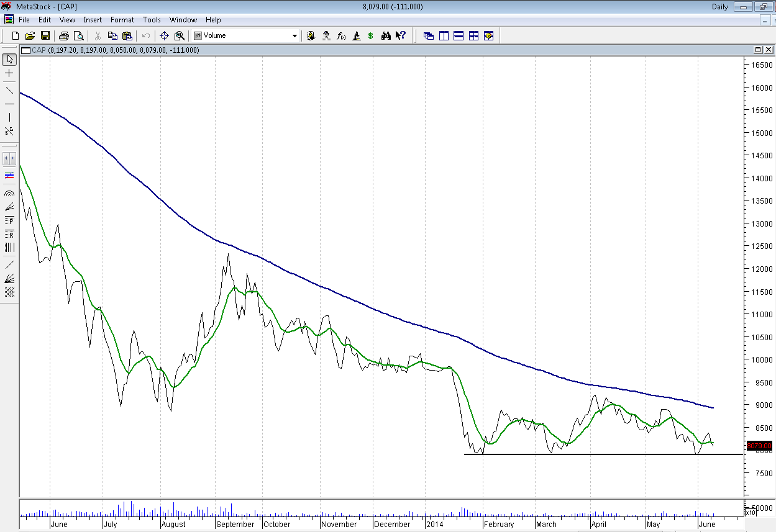The width and height of the screenshot is (776, 532).
Task: Open the Indicator Builder f(x) icon
Action: click(341, 36)
